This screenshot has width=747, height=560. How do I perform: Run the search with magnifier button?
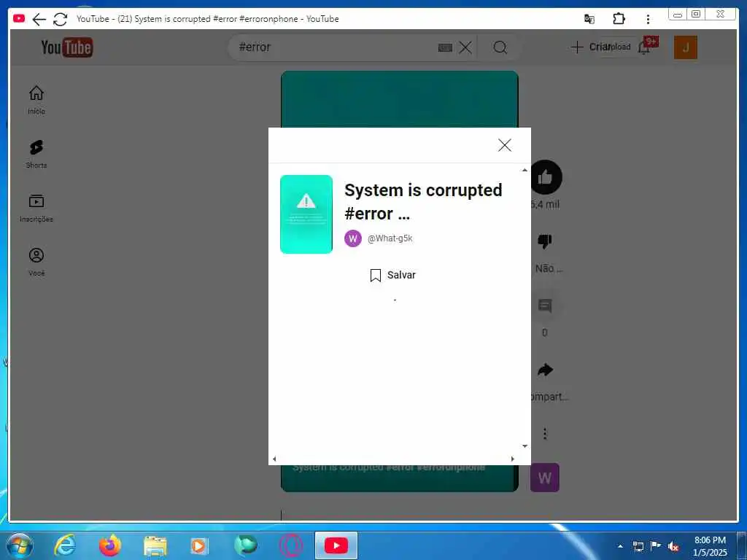pos(500,47)
